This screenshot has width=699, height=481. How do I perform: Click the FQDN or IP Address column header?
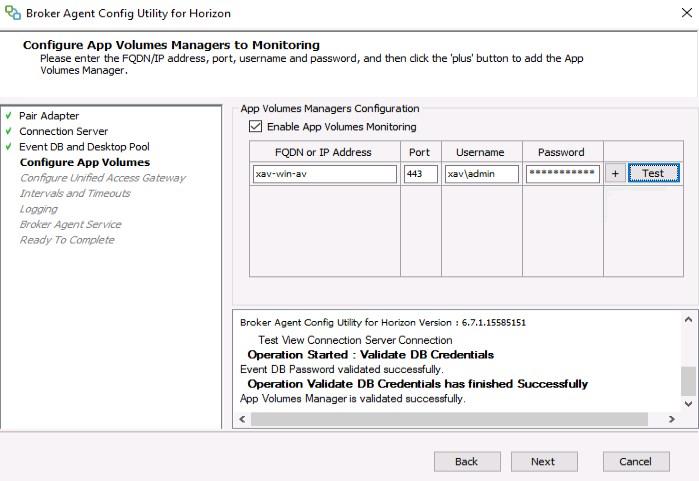(x=323, y=152)
